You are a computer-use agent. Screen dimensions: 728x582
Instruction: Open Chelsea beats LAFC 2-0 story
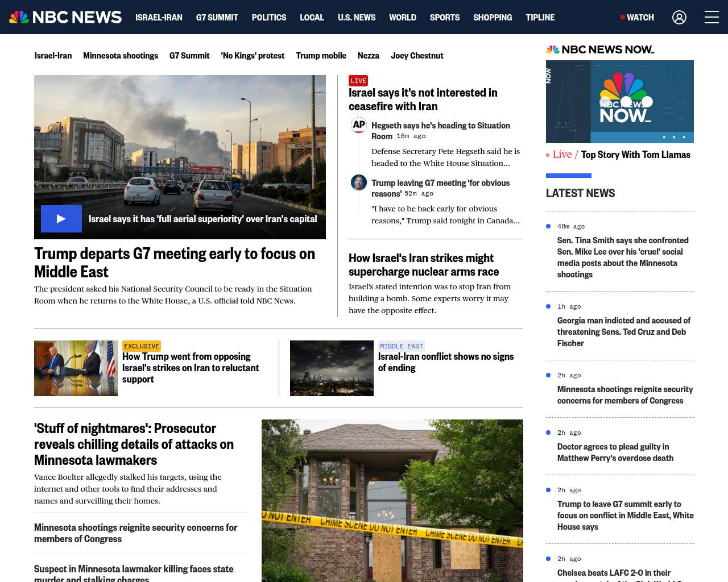[x=620, y=575]
